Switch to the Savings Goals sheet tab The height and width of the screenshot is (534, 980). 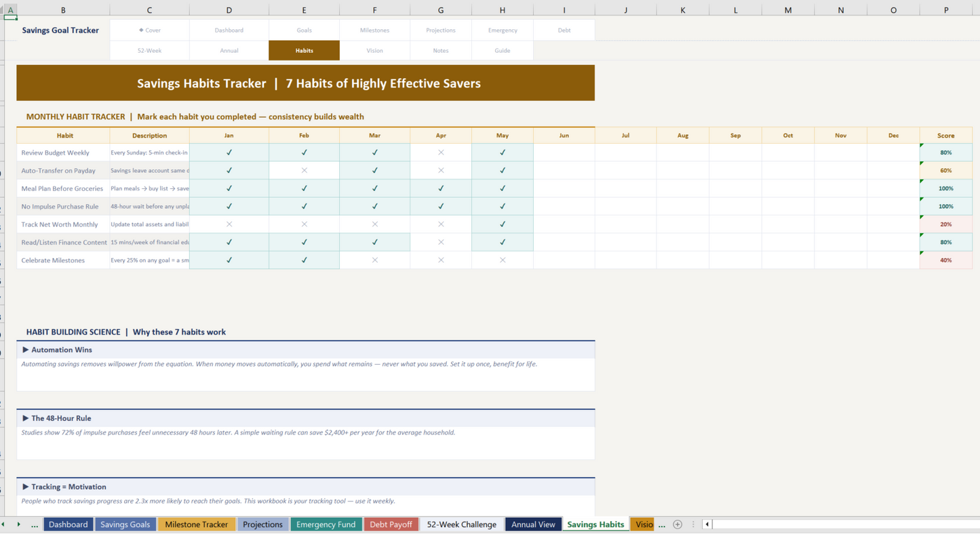[x=125, y=525]
